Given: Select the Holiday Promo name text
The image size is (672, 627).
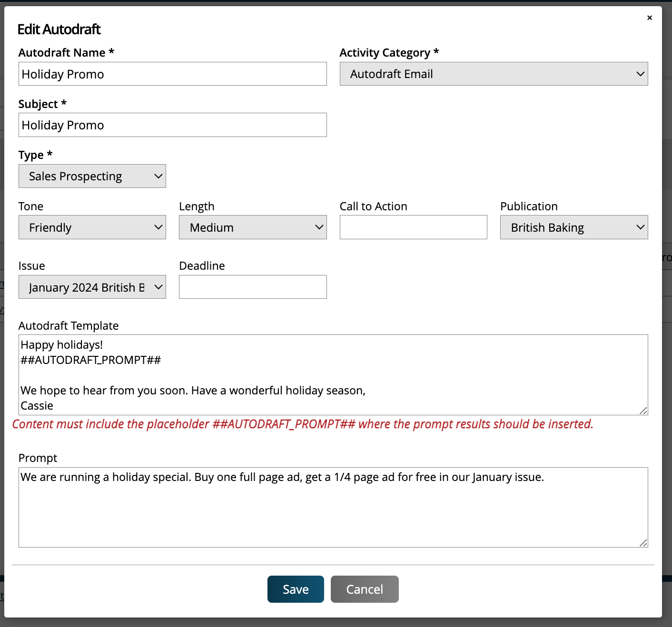Looking at the screenshot, I should pyautogui.click(x=63, y=74).
